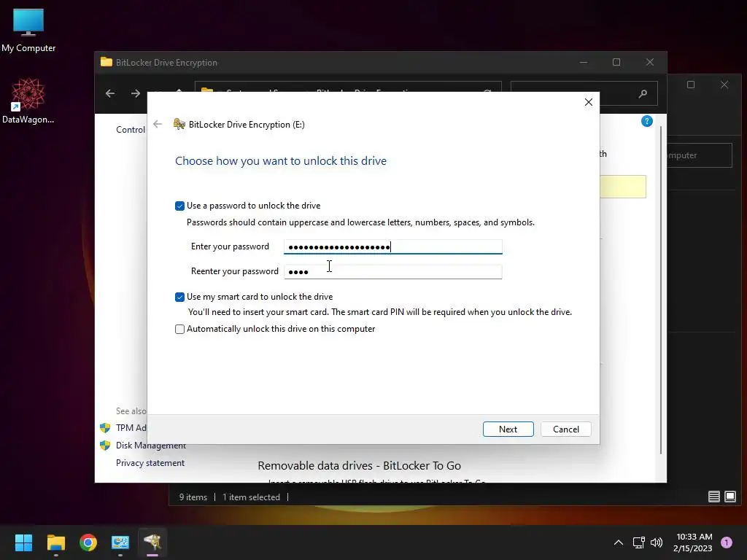Open File Explorer from the taskbar
The image size is (747, 560).
(x=55, y=542)
